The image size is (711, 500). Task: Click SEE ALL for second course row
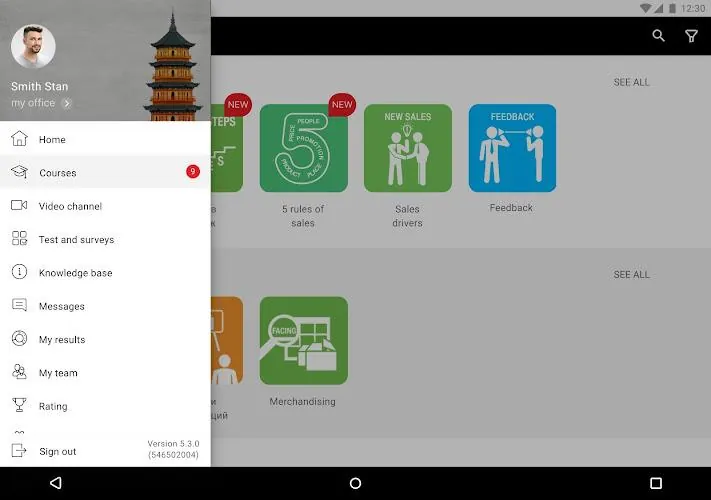(x=631, y=274)
